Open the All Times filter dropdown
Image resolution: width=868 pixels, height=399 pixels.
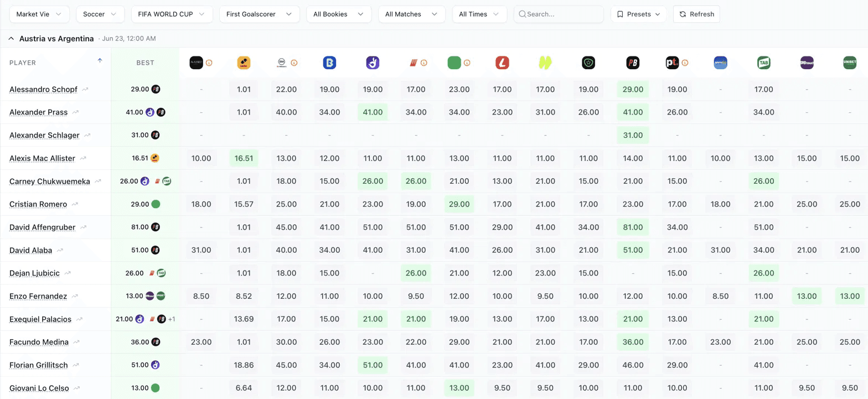click(479, 14)
